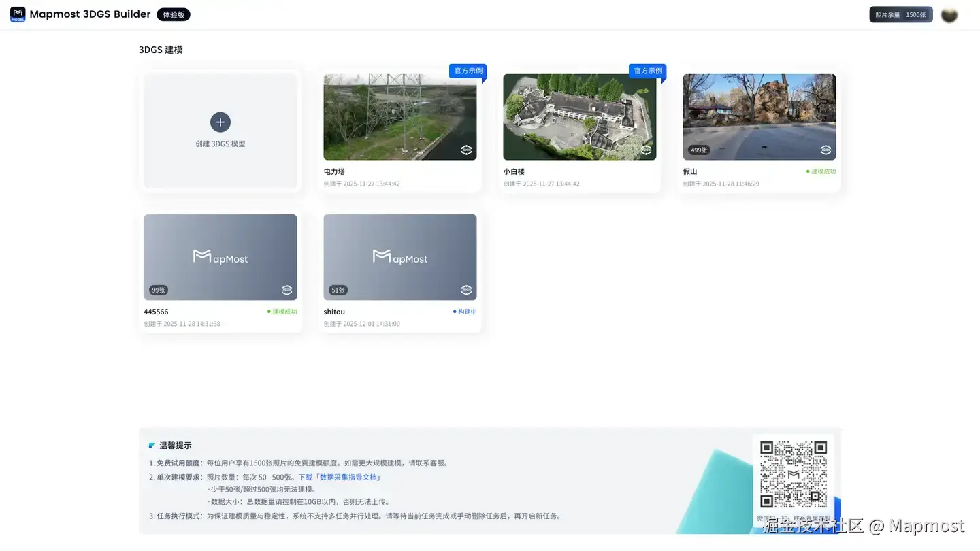Screen dimensions: 980x551
Task: Click the 官方示例 tag on 电力塔
Action: coord(468,71)
